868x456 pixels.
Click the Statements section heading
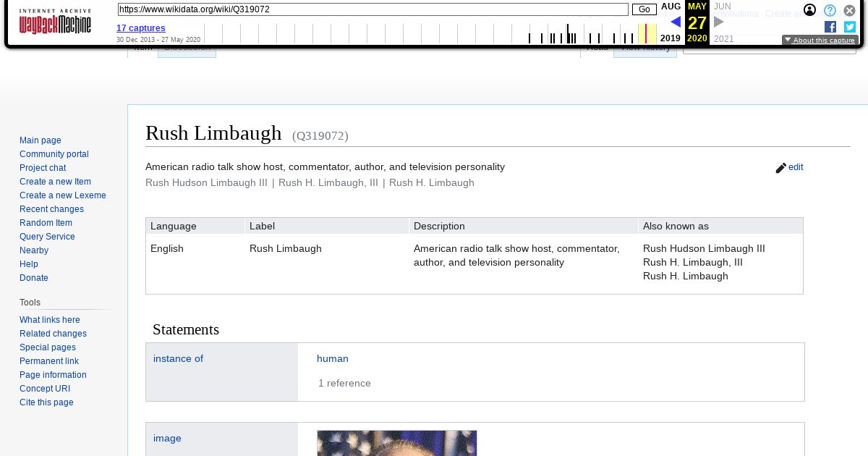(186, 329)
